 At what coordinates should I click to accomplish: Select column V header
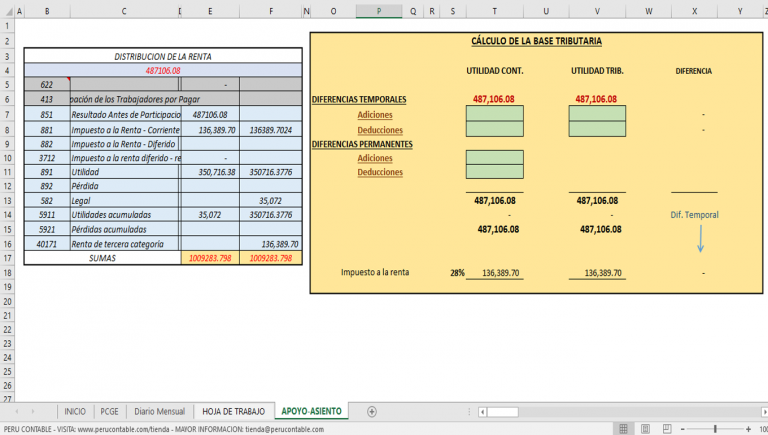point(597,11)
